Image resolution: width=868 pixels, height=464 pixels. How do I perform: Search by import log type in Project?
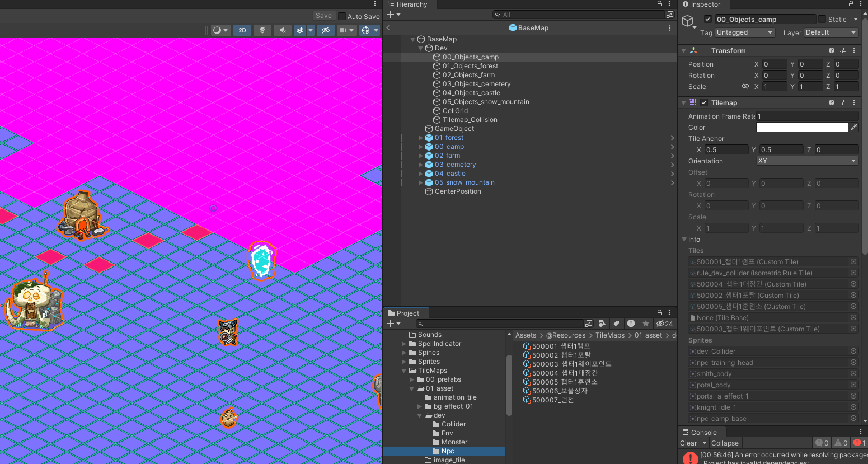631,324
